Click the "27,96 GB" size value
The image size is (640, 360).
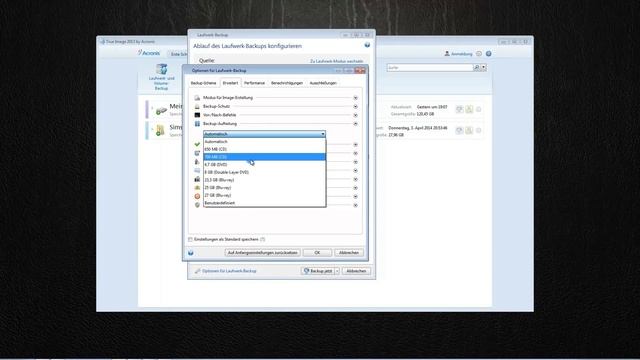click(396, 135)
